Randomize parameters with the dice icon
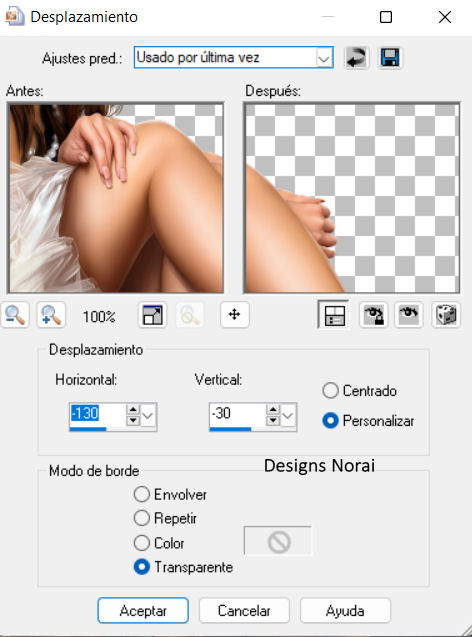Viewport: 472px width, 637px height. (446, 315)
